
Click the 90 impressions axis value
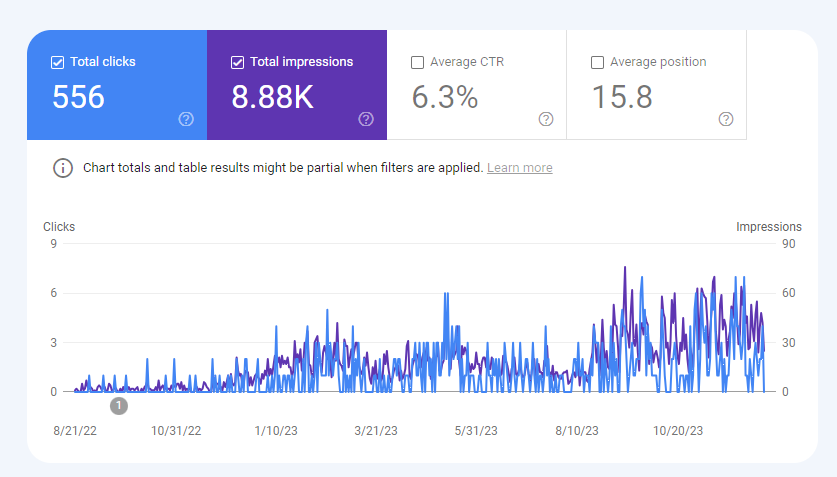click(x=788, y=244)
